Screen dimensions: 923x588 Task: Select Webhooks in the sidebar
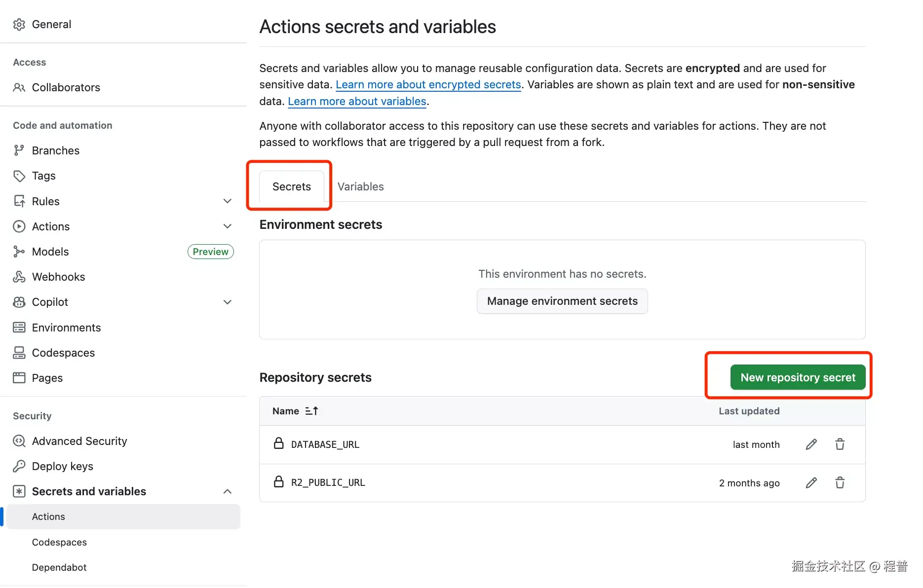(x=58, y=277)
